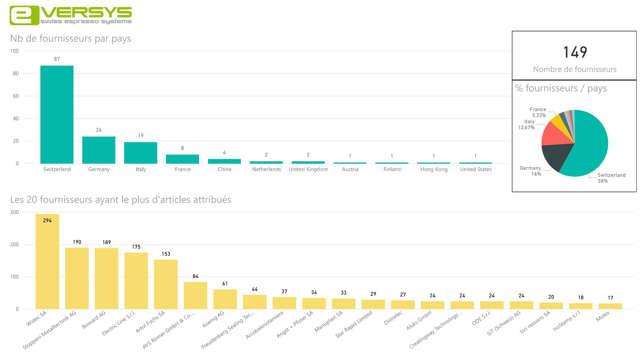Click the 294 data label on Widec bar
This screenshot has width=644, height=358.
(x=47, y=221)
